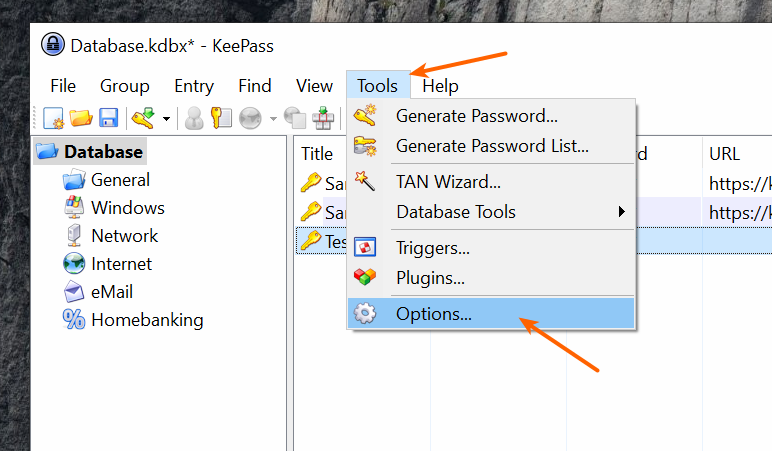Click the Copy Password toolbar icon
Viewport: 772px width, 451px height.
221,118
